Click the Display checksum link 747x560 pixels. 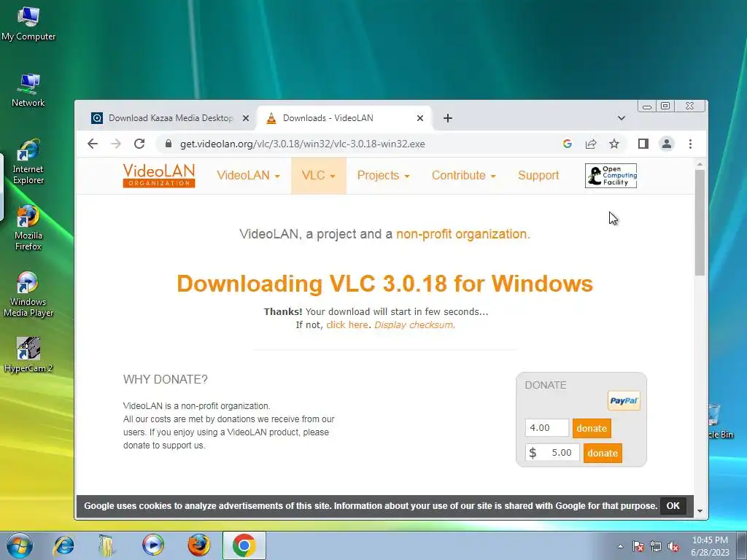click(415, 324)
